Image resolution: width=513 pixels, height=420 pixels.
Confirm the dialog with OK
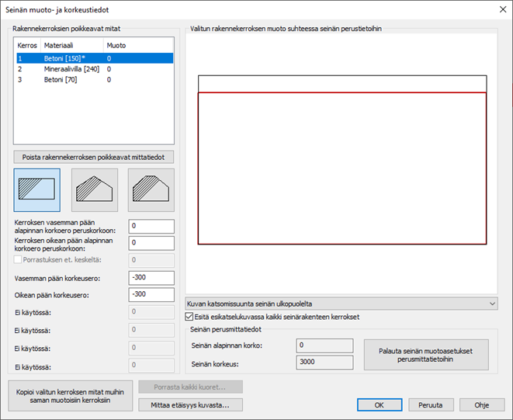[x=378, y=405]
